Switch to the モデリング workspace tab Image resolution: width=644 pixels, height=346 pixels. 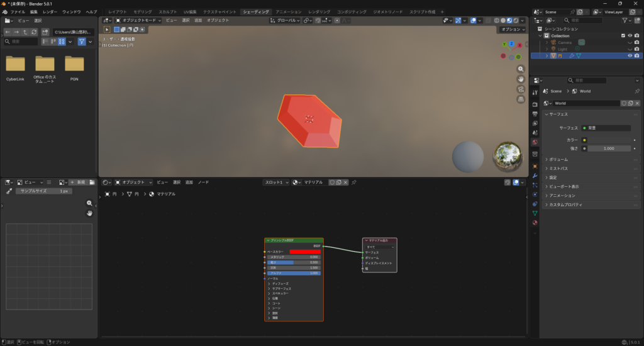[142, 12]
